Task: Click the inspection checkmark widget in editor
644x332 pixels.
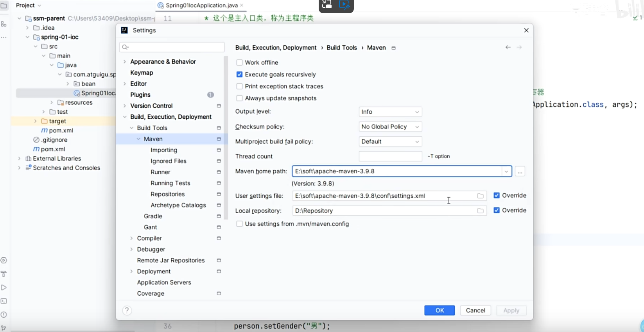Action: point(637,18)
